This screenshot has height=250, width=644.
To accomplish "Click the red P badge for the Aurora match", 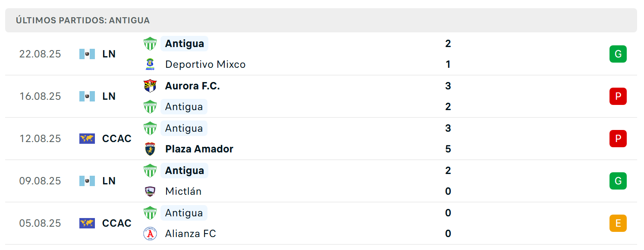I will [x=618, y=96].
